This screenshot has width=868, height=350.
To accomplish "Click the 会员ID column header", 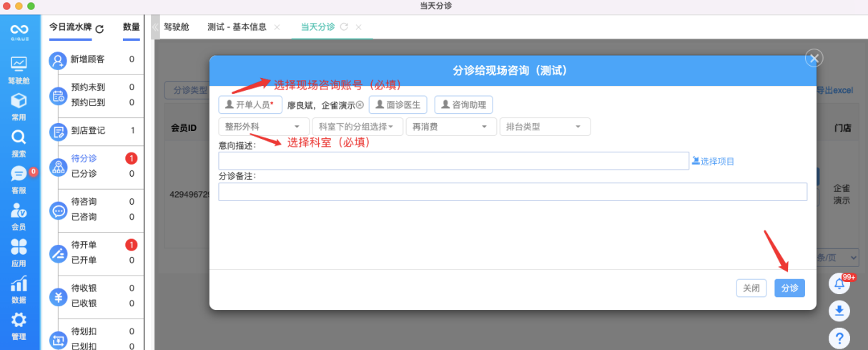I will tap(184, 127).
